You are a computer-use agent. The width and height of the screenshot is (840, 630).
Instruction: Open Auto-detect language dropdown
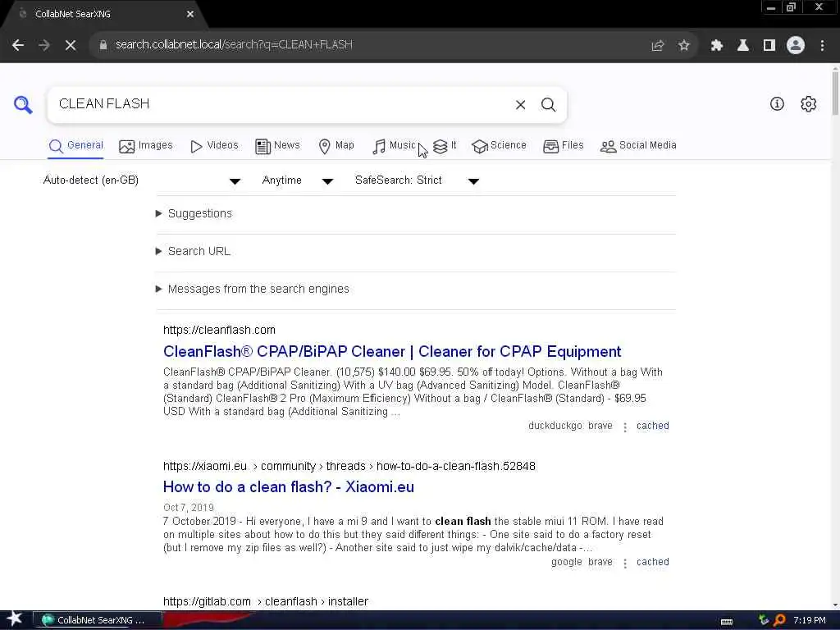tap(142, 180)
